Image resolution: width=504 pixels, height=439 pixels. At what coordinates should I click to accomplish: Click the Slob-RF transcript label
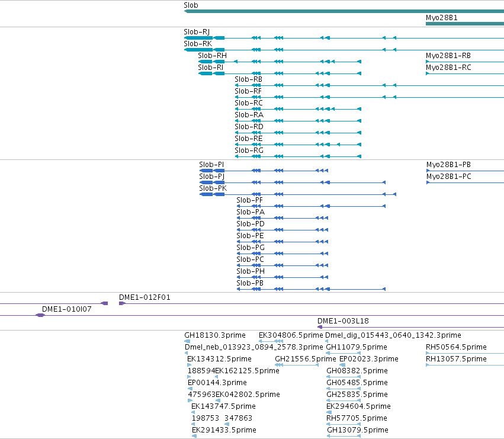pos(248,91)
